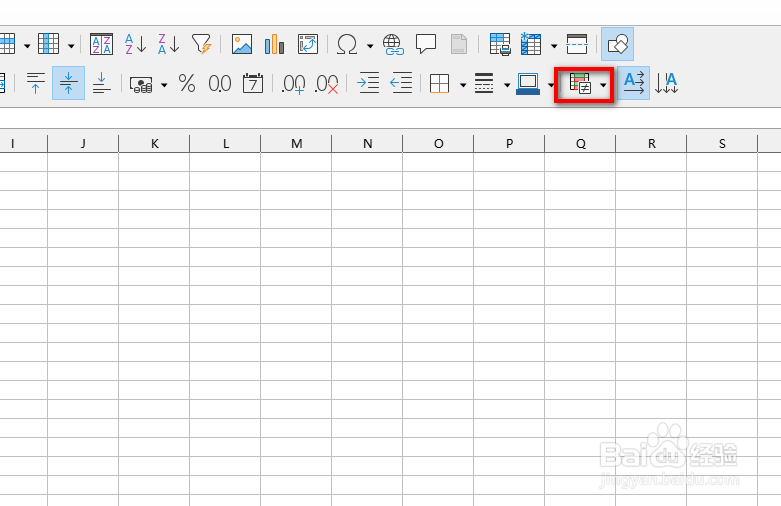Viewport: 781px width, 506px height.
Task: Add a decimal place
Action: (293, 84)
